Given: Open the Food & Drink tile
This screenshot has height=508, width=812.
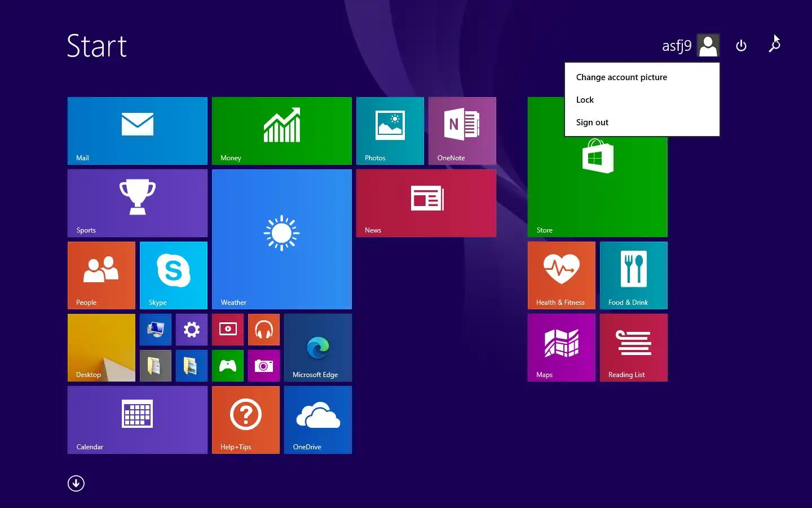Looking at the screenshot, I should pos(634,275).
